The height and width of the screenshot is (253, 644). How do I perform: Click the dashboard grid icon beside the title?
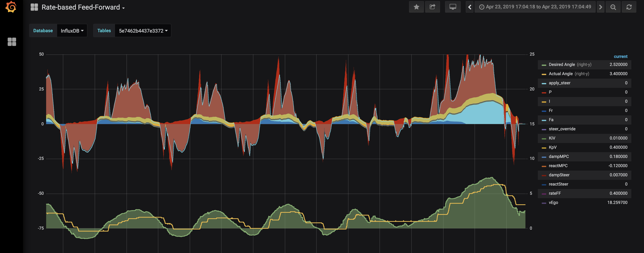[x=34, y=7]
